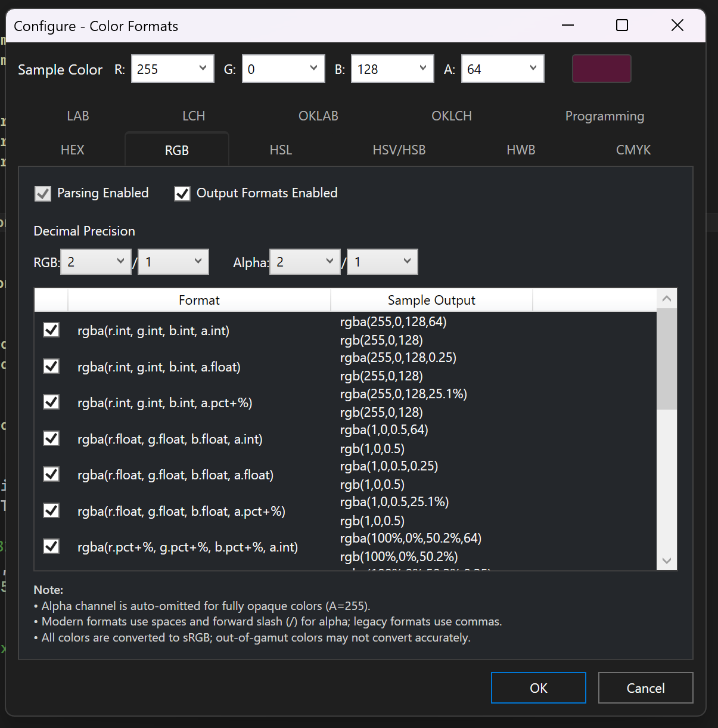Select the CMYK tab
718x728 pixels.
633,150
